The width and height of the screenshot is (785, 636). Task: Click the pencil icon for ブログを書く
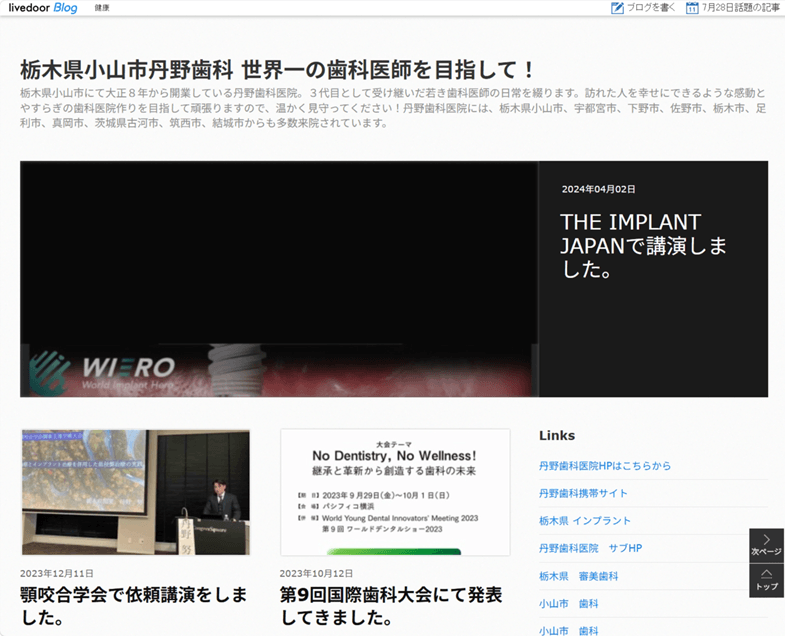(617, 8)
